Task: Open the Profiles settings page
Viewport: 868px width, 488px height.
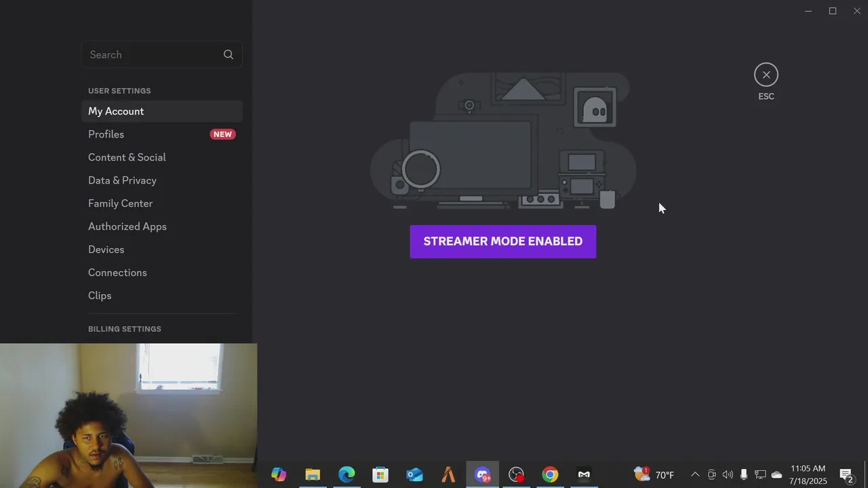Action: [x=162, y=134]
